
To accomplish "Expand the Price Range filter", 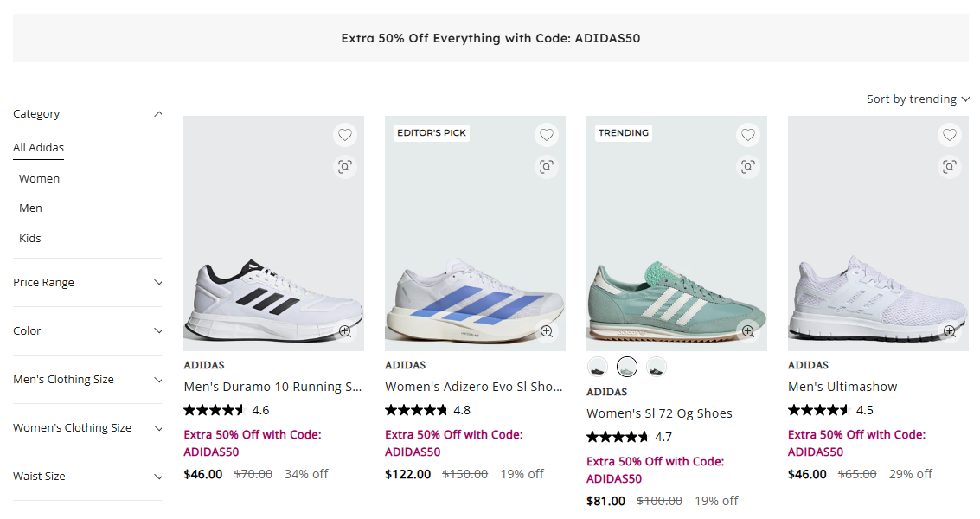I will point(87,283).
